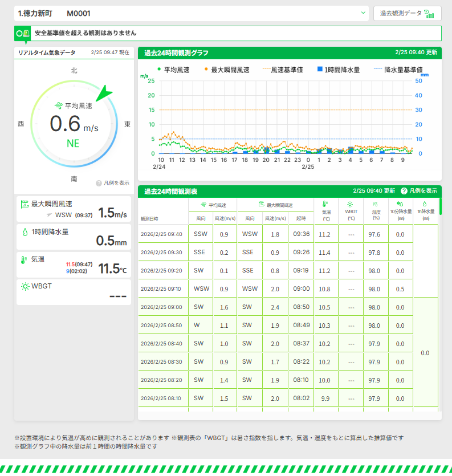Toggle 平均風速 series in the graph legend
The height and width of the screenshot is (476, 452).
173,70
